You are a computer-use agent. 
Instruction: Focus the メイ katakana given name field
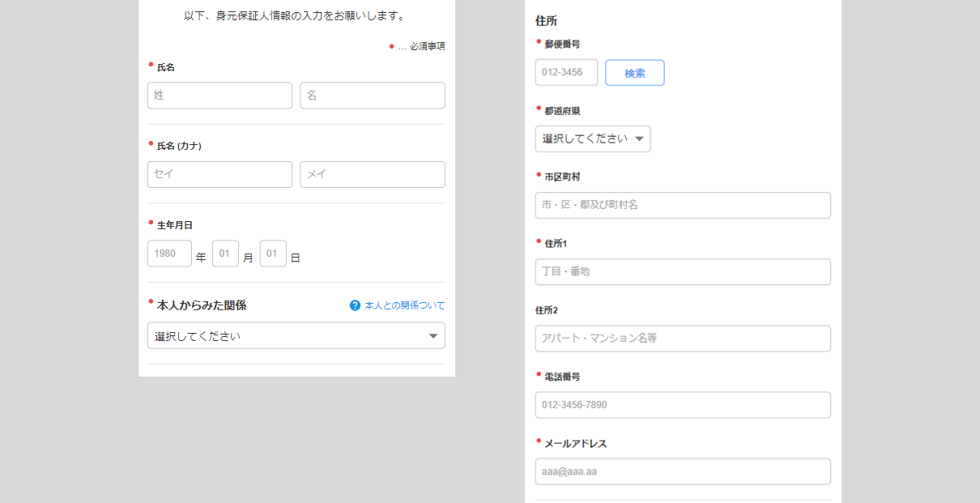[x=372, y=174]
